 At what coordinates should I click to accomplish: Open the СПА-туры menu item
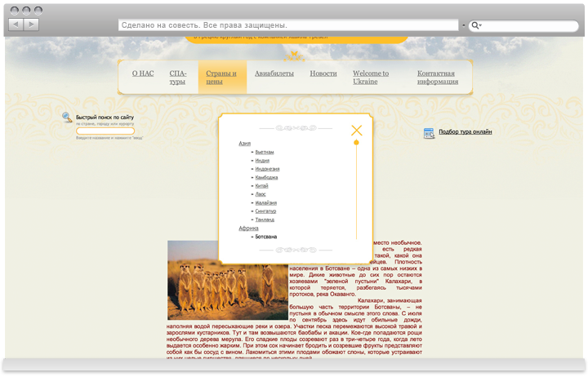click(178, 78)
